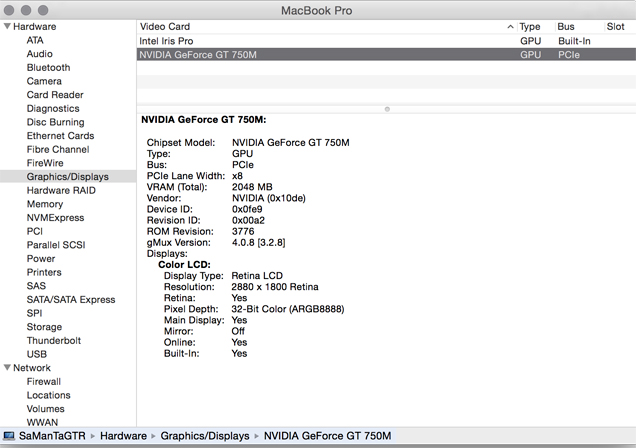Click the window's minimize button

coord(26,10)
